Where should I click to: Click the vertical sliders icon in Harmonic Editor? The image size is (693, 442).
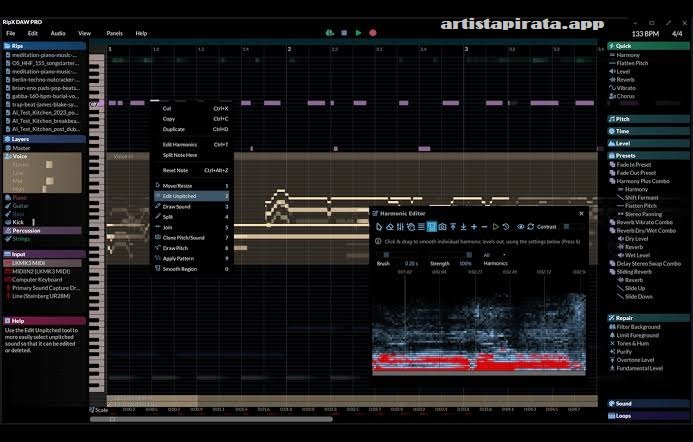(400, 227)
